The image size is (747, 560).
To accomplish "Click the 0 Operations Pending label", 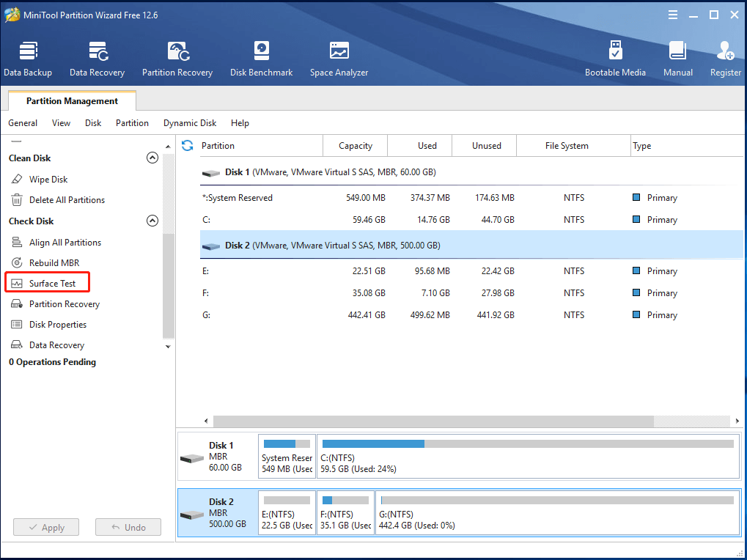I will coord(52,362).
